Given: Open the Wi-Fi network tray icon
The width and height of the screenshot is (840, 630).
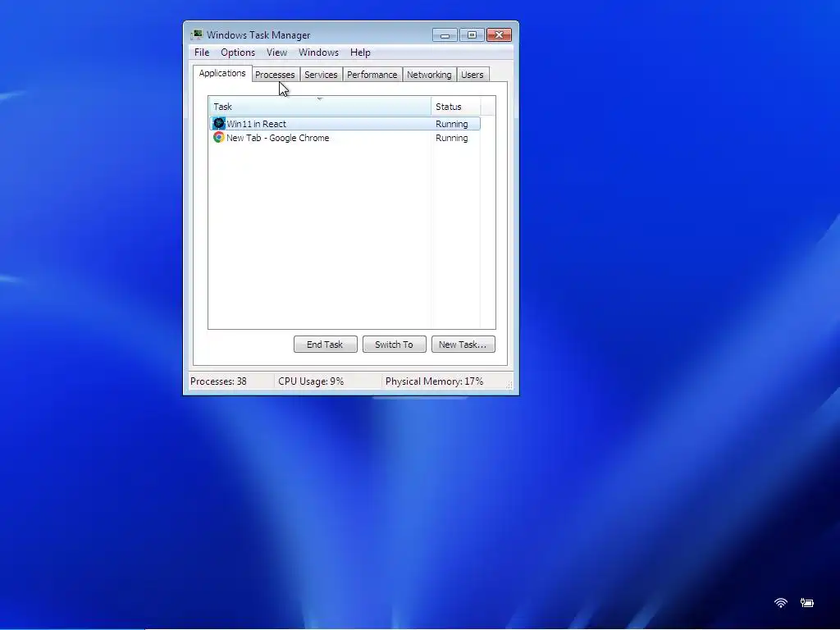Looking at the screenshot, I should (781, 603).
